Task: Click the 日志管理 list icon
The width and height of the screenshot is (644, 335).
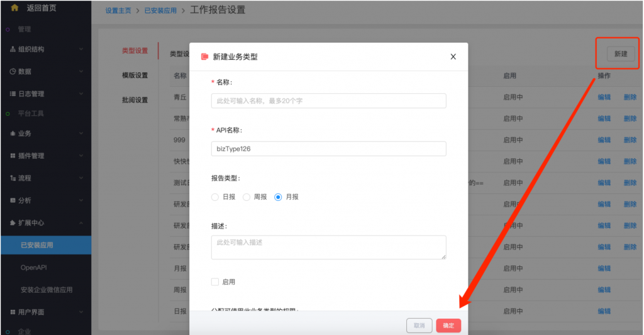Action: pos(13,94)
